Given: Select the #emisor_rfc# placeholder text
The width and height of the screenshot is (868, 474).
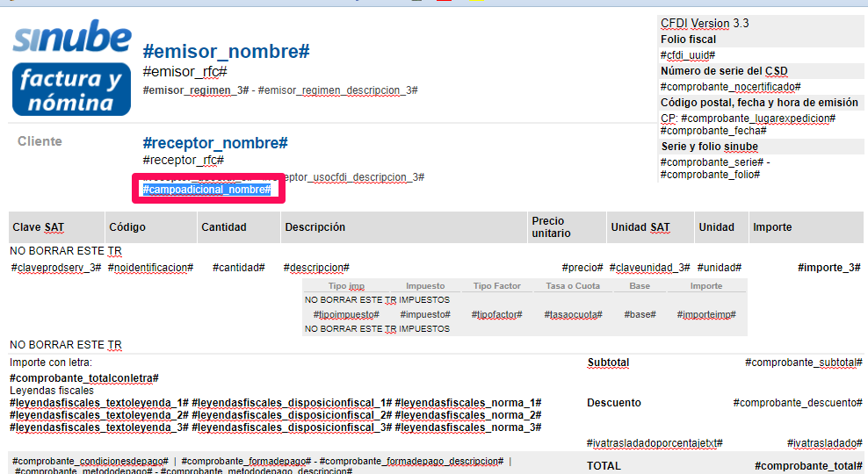Looking at the screenshot, I should (184, 71).
